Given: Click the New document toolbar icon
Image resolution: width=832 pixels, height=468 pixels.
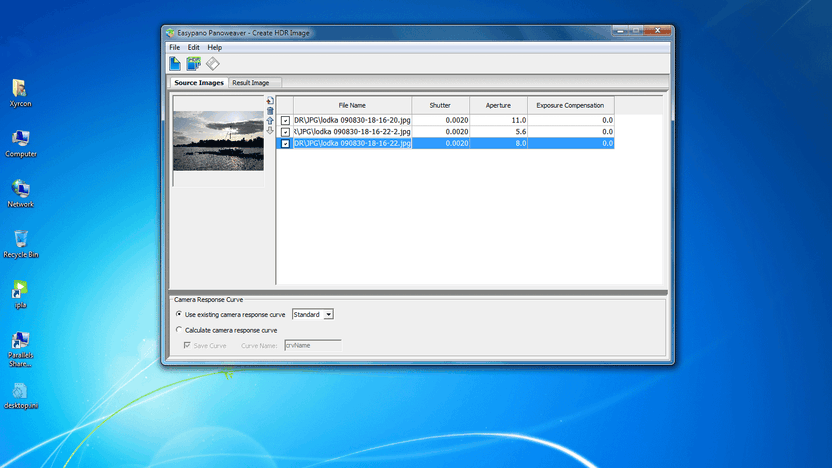Looking at the screenshot, I should click(175, 64).
